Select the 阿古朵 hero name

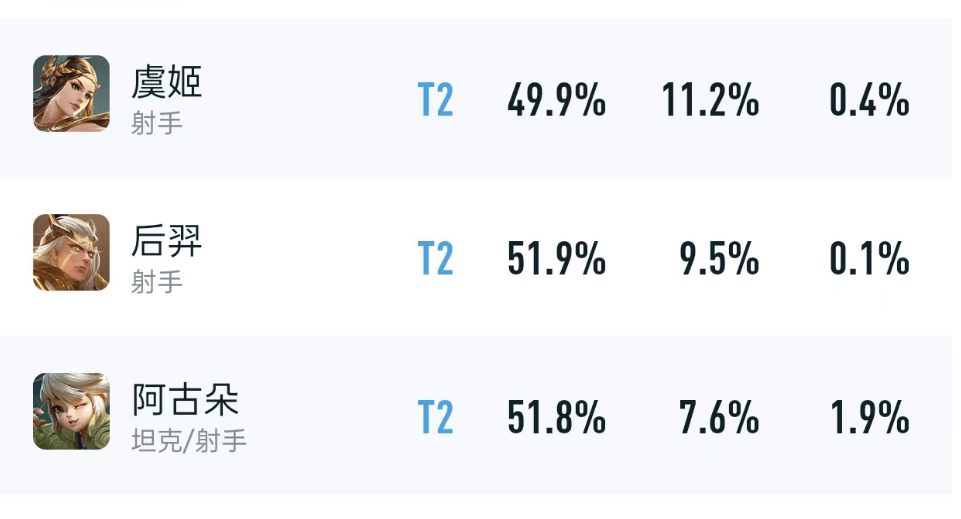(185, 400)
